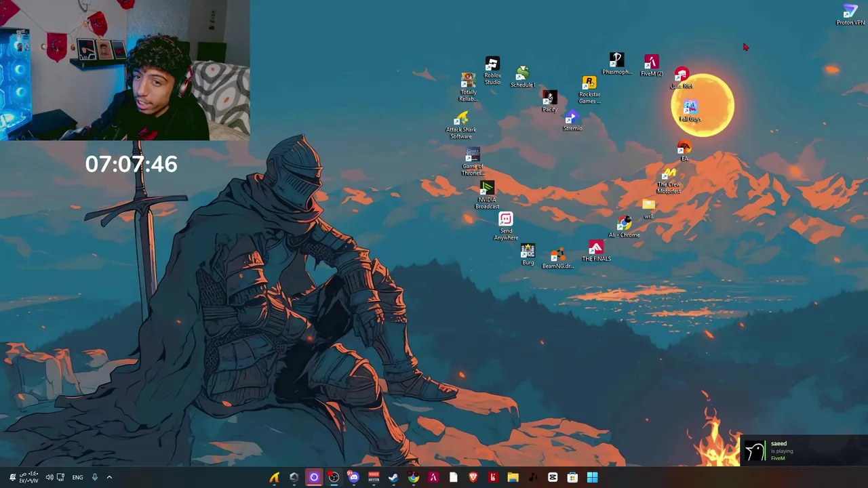Launch the NVIDIA Broadcast shortcut
The height and width of the screenshot is (488, 868).
click(x=487, y=195)
